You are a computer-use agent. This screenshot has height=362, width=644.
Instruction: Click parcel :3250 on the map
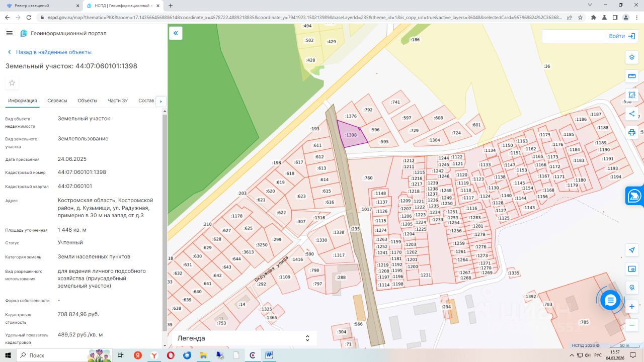[262, 245]
